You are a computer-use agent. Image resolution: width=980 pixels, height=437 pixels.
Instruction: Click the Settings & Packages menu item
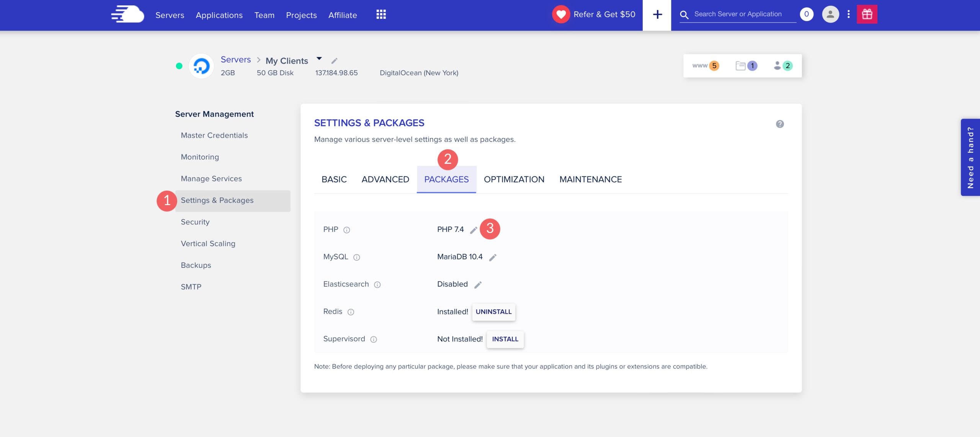[217, 199]
